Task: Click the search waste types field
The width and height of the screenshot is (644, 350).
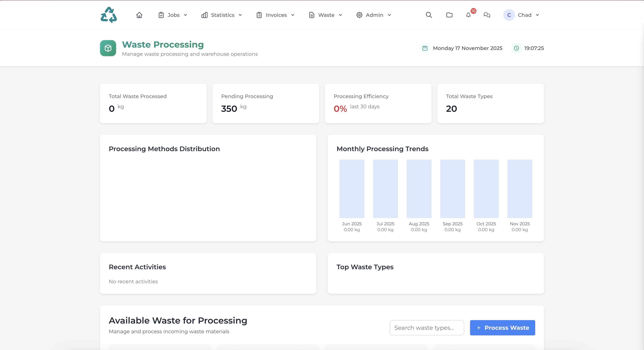Action: 426,328
